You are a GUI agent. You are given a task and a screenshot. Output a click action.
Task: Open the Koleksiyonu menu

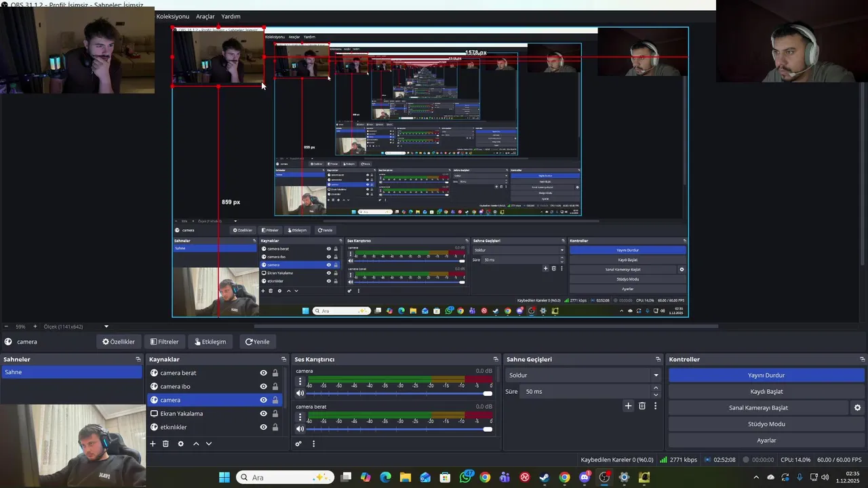pyautogui.click(x=173, y=16)
